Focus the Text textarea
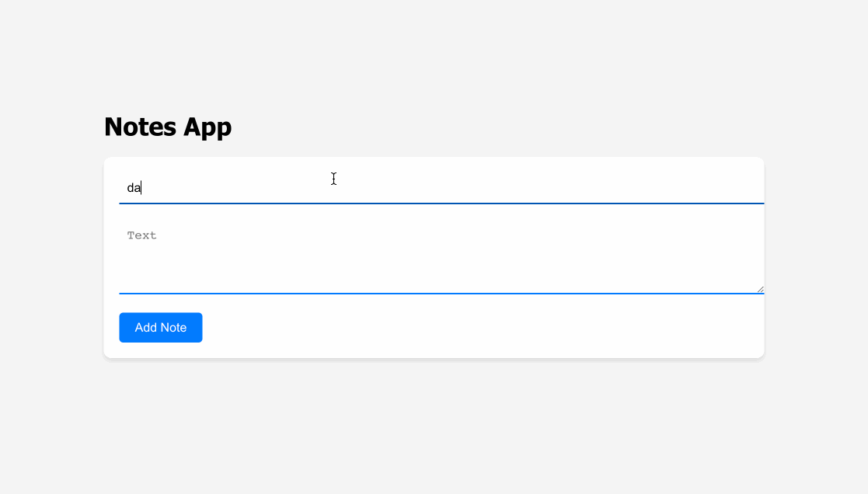The image size is (868, 494). (389, 249)
